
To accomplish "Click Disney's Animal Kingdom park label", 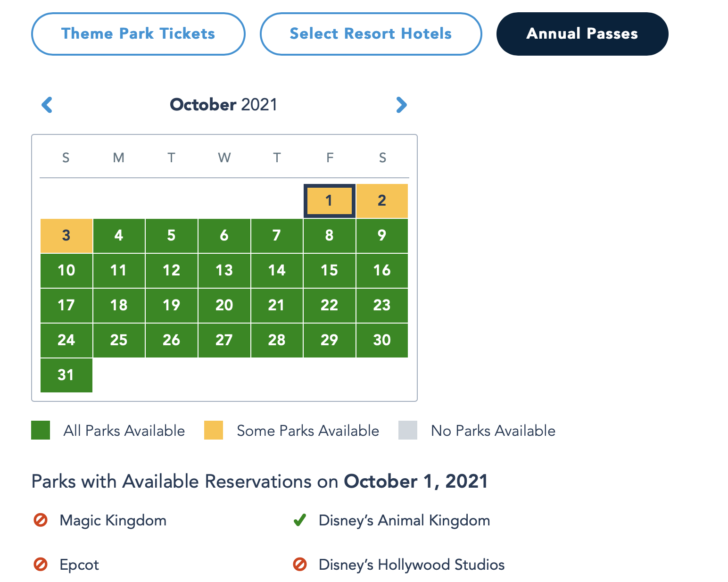I will pyautogui.click(x=404, y=520).
